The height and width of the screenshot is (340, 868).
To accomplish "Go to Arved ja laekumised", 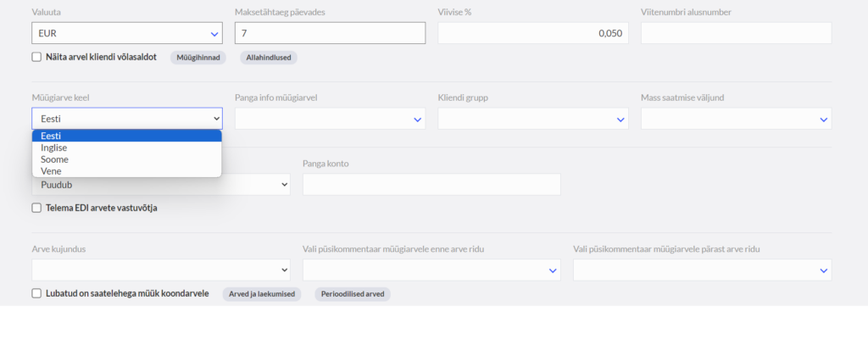I will click(262, 294).
